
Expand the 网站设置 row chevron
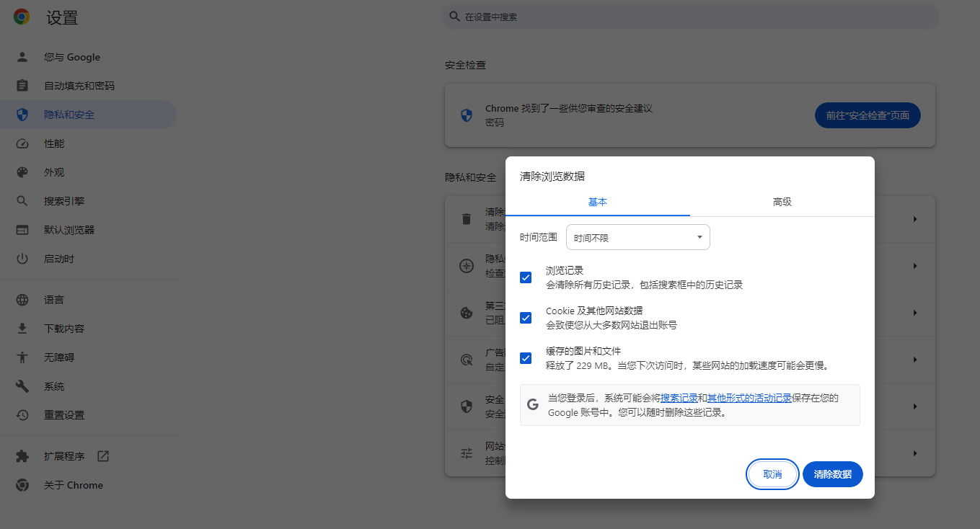[x=914, y=453]
